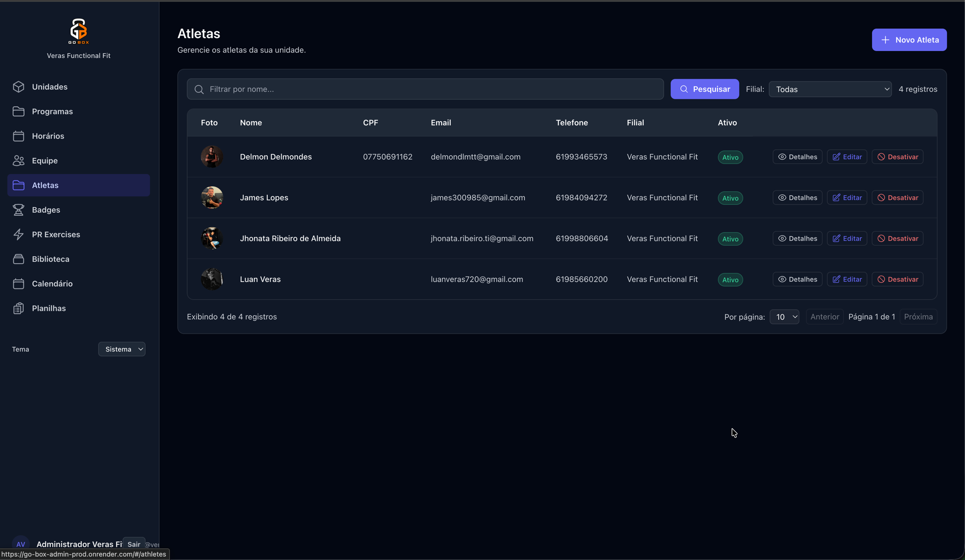Click the magnifier icon in filter field
Image resolution: width=965 pixels, height=560 pixels.
pos(199,89)
